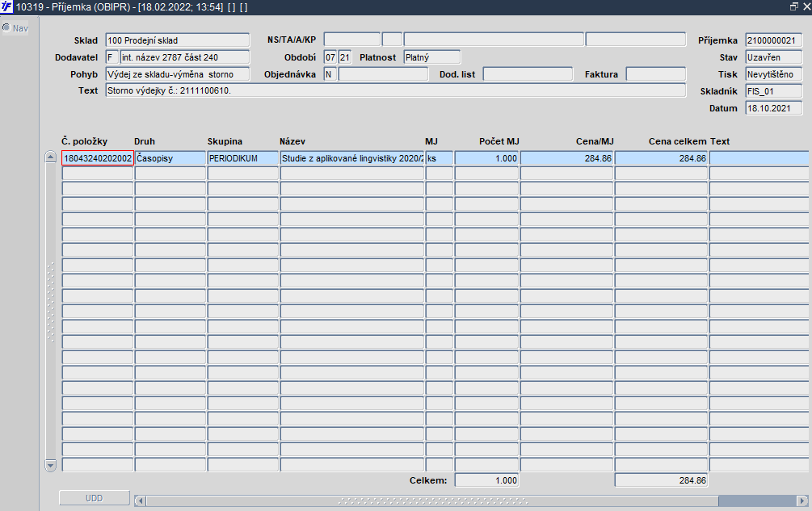The image size is (812, 511).
Task: Click the Období year field '21'
Action: (x=345, y=57)
